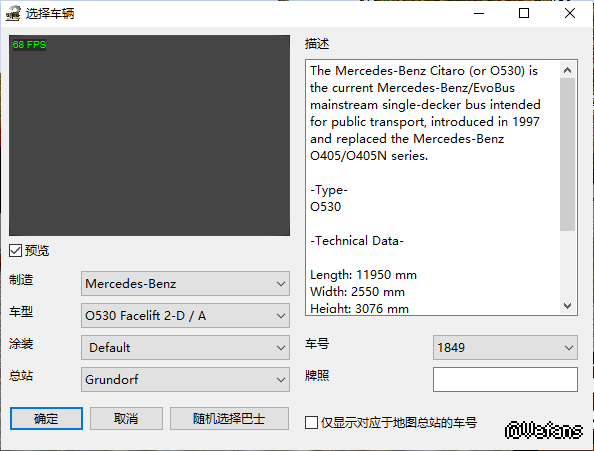Click the description scrollbar thumb

[x=567, y=154]
